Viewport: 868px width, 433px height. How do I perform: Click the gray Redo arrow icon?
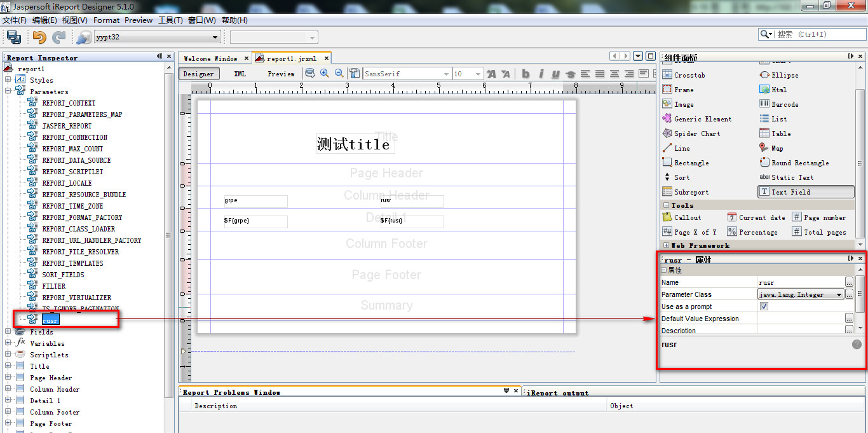point(58,37)
